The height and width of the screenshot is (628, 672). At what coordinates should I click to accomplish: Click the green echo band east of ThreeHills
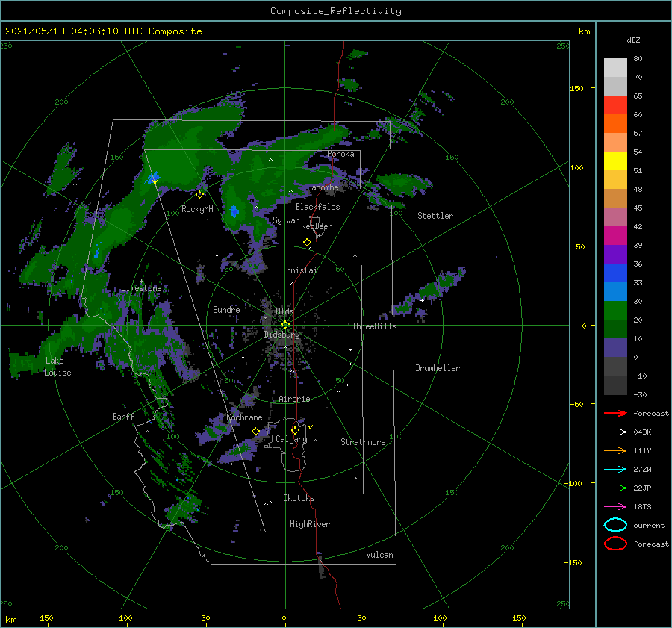[429, 291]
